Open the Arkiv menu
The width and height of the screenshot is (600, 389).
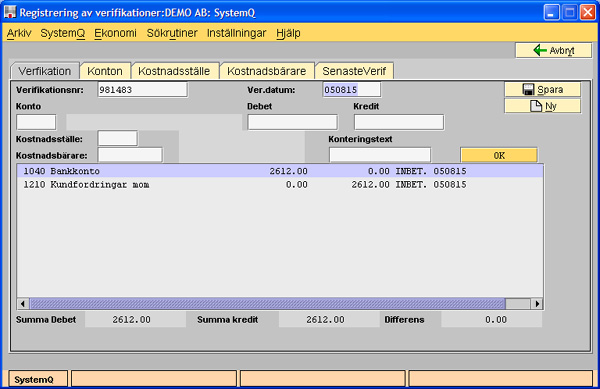19,33
